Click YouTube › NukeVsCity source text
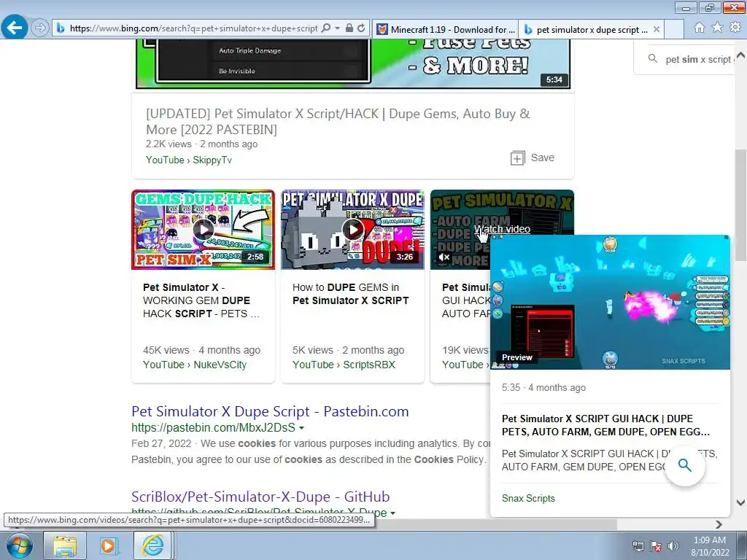 (x=195, y=365)
